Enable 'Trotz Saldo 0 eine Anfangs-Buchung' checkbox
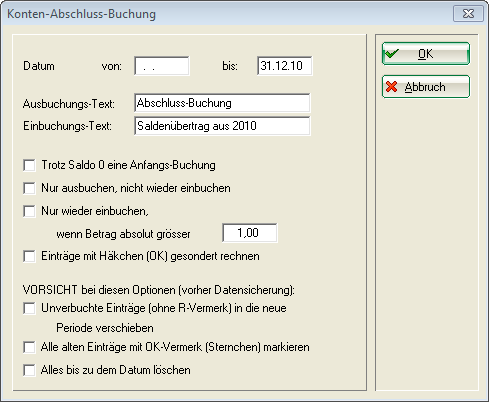 [29, 165]
